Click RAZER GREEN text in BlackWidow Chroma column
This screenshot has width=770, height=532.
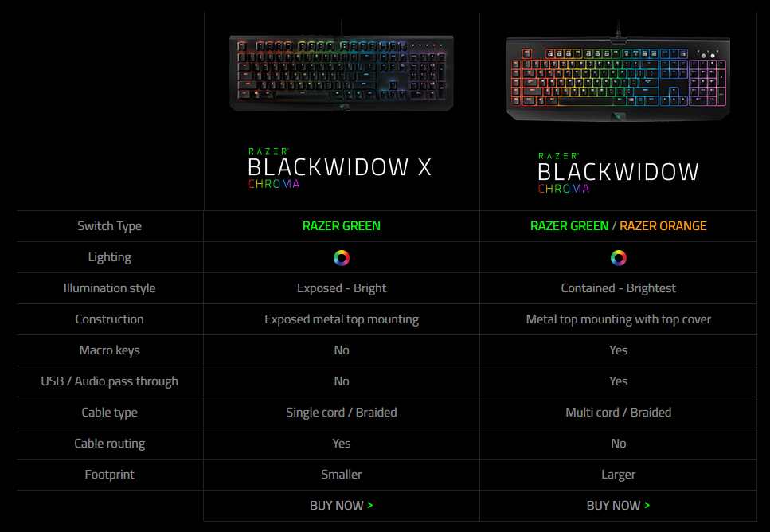tap(569, 226)
